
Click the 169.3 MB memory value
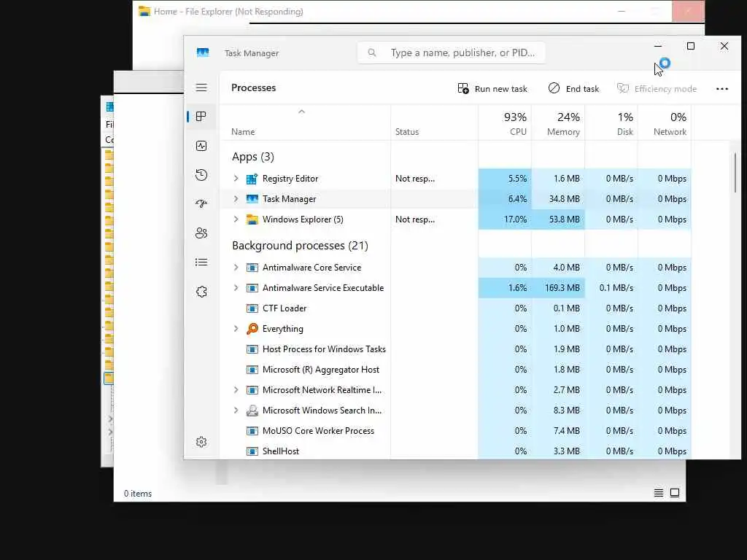(562, 287)
